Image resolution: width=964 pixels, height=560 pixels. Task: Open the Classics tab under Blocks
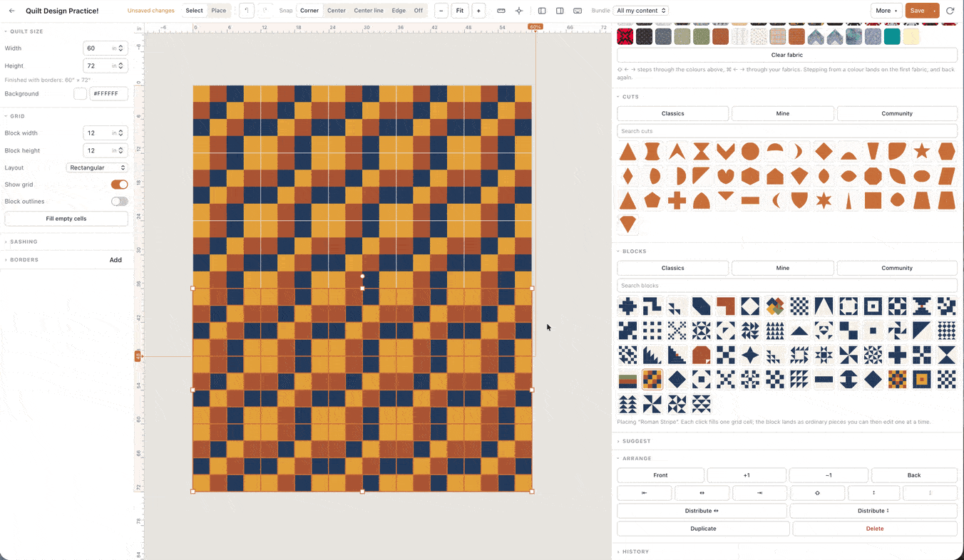(x=672, y=268)
